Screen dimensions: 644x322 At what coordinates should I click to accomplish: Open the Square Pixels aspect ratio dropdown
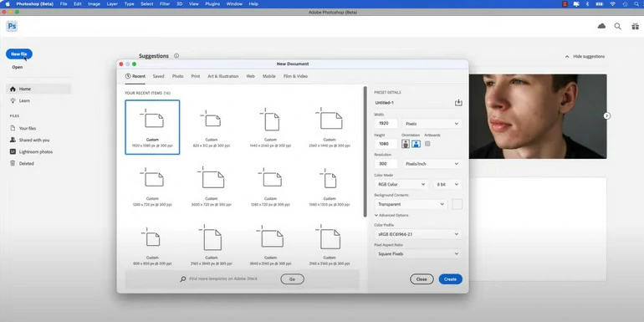click(x=418, y=253)
